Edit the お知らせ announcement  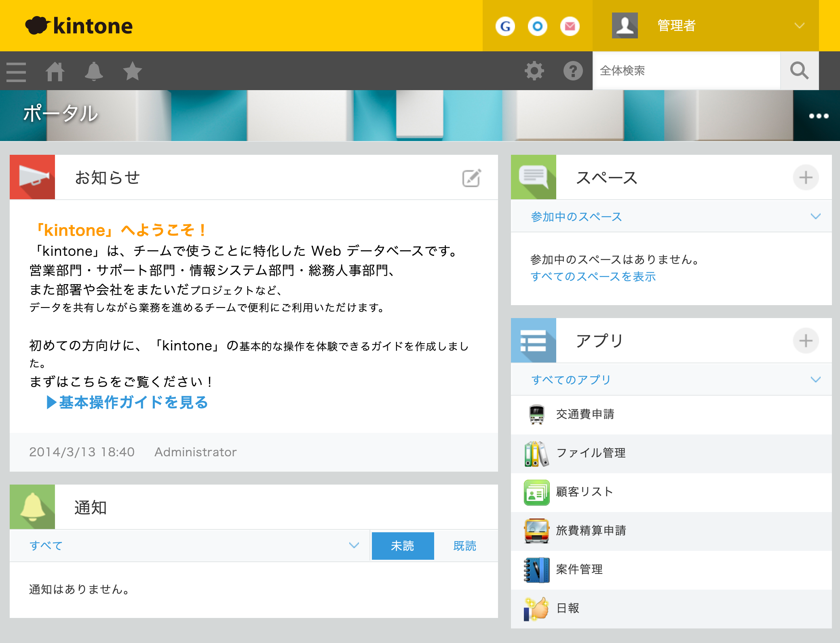pos(472,178)
